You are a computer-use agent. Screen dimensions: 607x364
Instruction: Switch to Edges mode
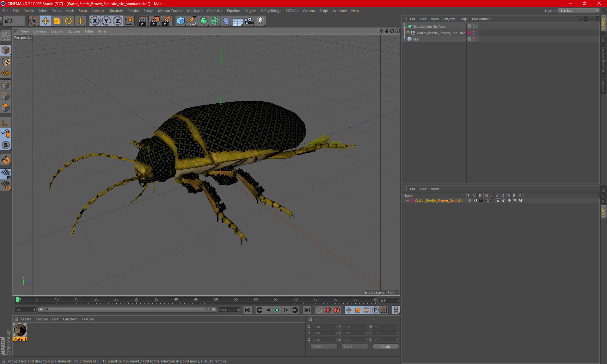point(6,96)
